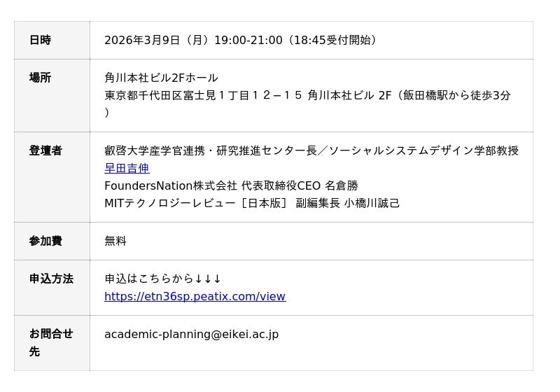The width and height of the screenshot is (560, 392).
Task: Click the 無料 fee text
Action: (115, 241)
